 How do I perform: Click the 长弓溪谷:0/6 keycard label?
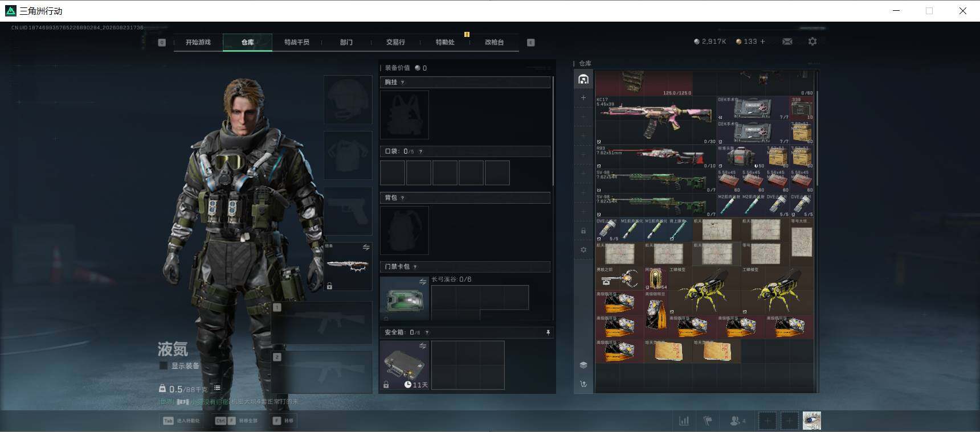click(451, 279)
